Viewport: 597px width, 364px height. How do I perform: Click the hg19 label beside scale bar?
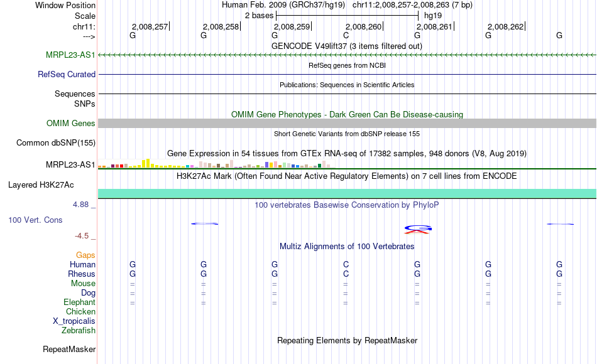tap(433, 16)
